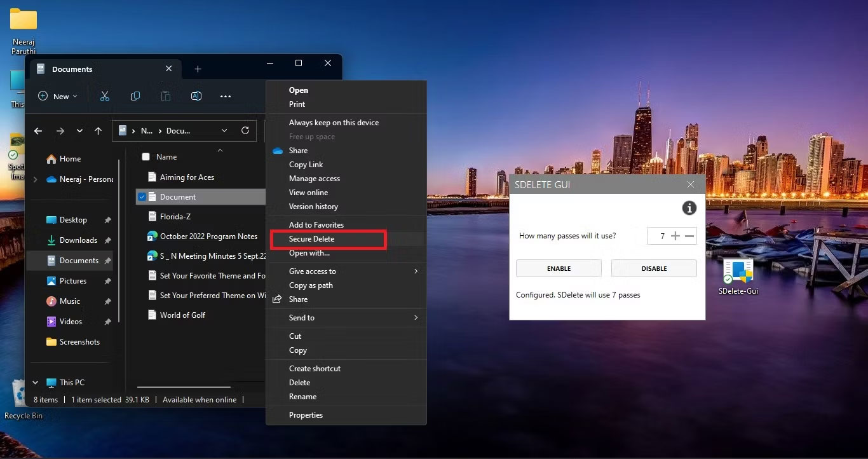
Task: Open Downloads folder in navigation pane
Action: pyautogui.click(x=78, y=240)
